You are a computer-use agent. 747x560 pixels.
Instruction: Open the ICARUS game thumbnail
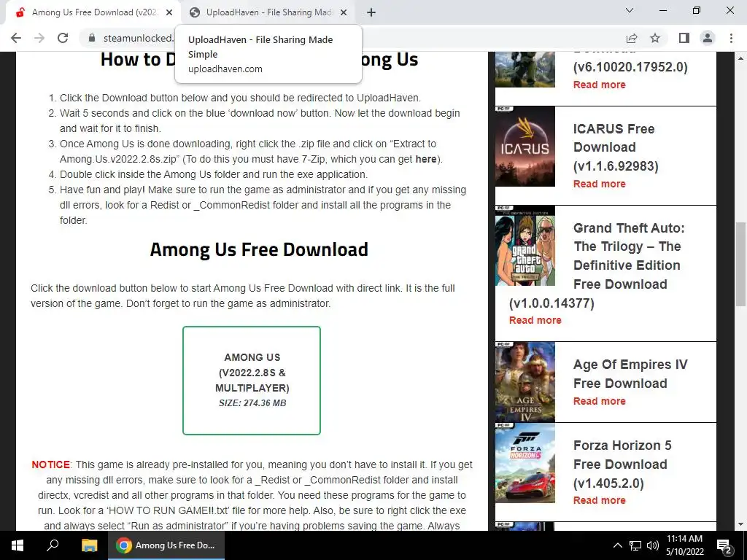point(525,146)
